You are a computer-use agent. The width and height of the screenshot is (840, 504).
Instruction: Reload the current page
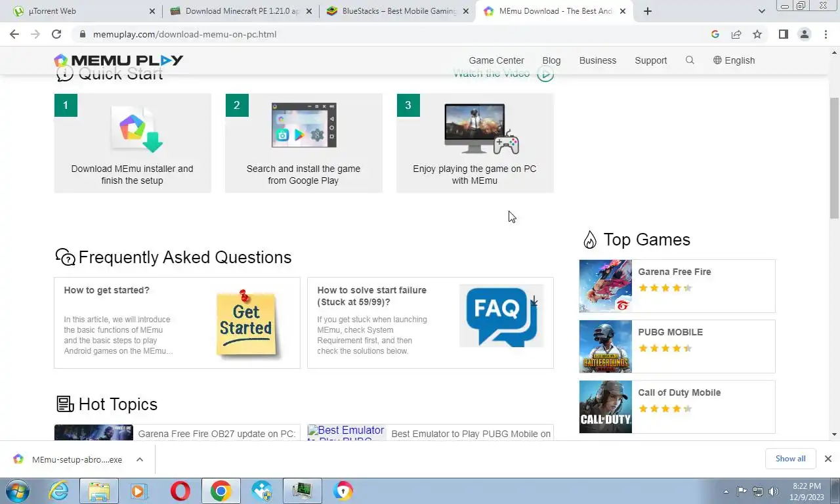click(56, 34)
